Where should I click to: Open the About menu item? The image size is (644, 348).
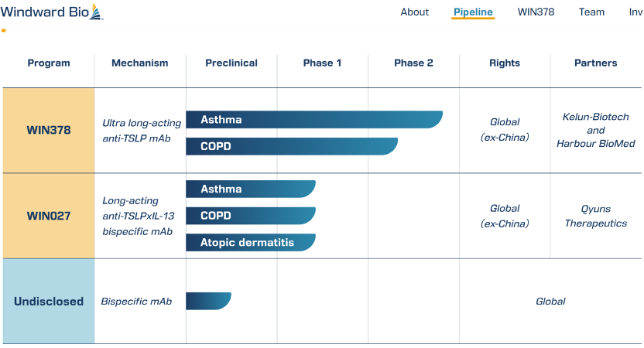[x=414, y=12]
